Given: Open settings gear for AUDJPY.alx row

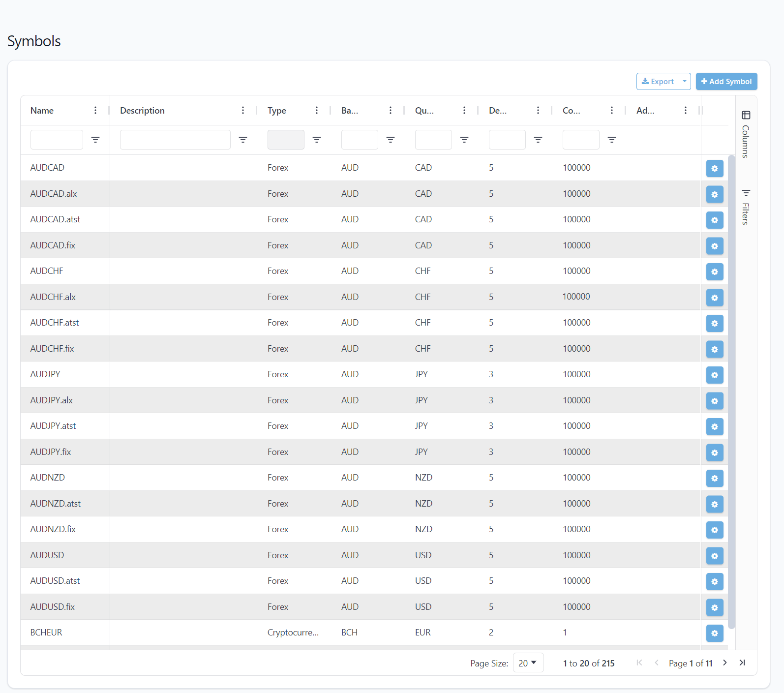Looking at the screenshot, I should pyautogui.click(x=714, y=401).
